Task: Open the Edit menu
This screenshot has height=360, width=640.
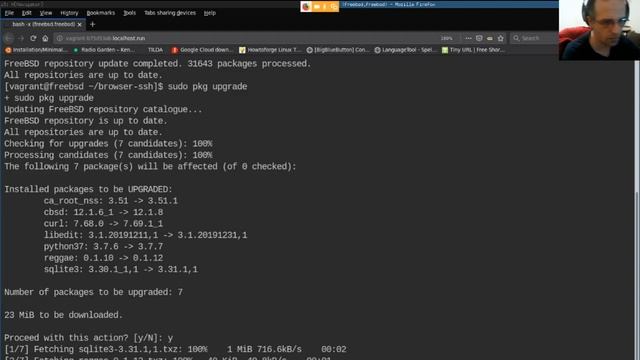Action: click(x=27, y=13)
